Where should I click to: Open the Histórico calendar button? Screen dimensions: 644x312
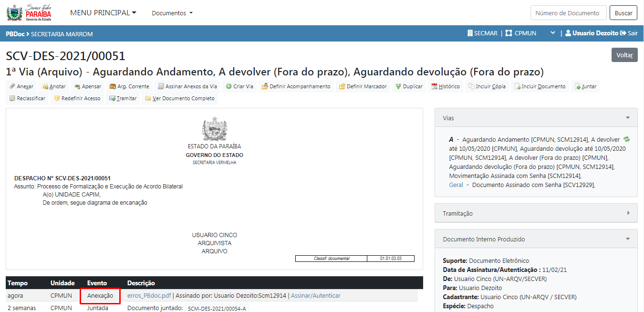446,86
